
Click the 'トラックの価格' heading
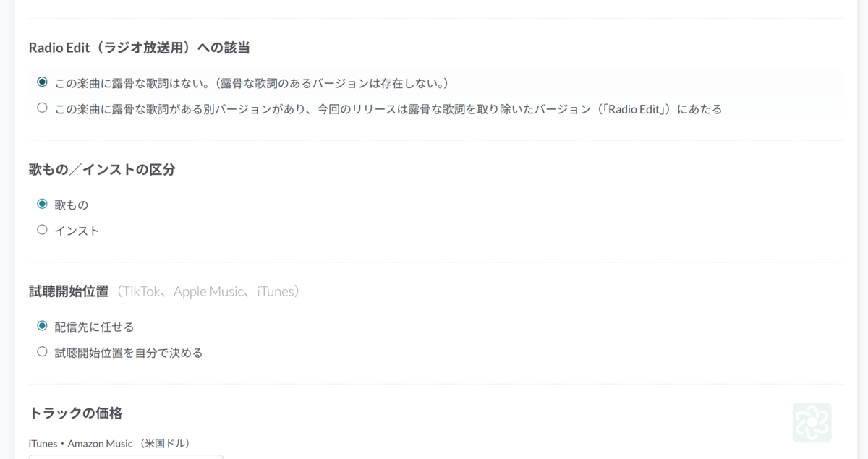click(75, 413)
